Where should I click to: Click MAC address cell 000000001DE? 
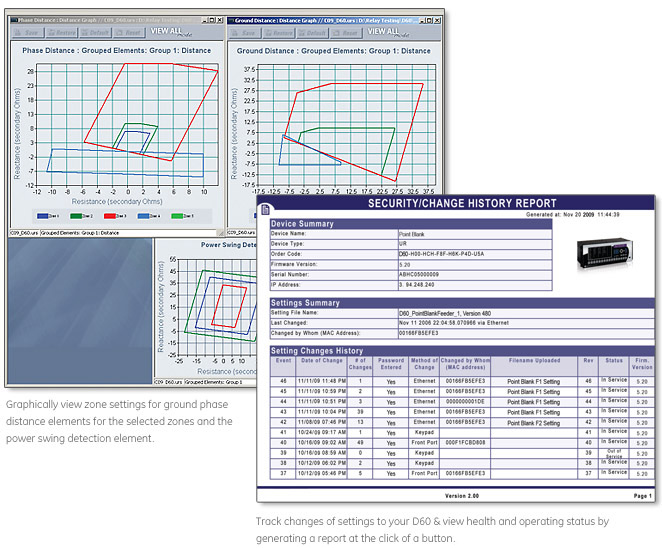(465, 402)
